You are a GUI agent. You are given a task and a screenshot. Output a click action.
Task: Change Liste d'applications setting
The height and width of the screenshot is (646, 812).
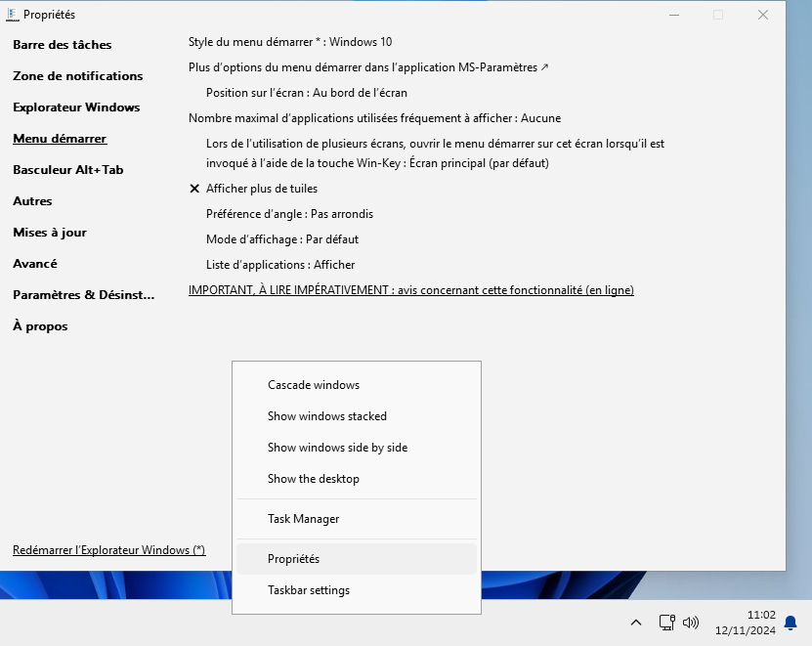[x=280, y=265]
